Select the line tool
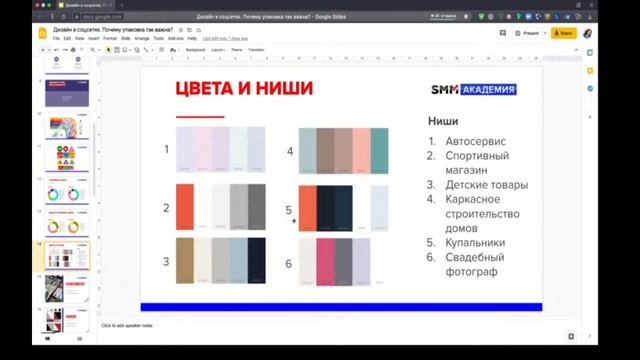 [146, 50]
